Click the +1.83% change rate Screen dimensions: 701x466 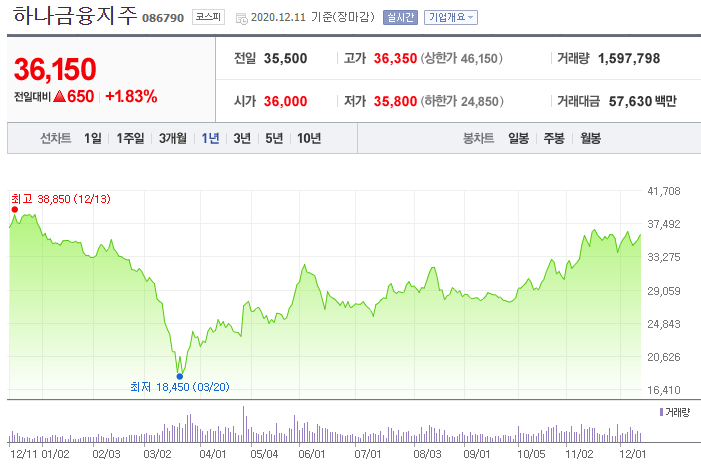tap(131, 96)
